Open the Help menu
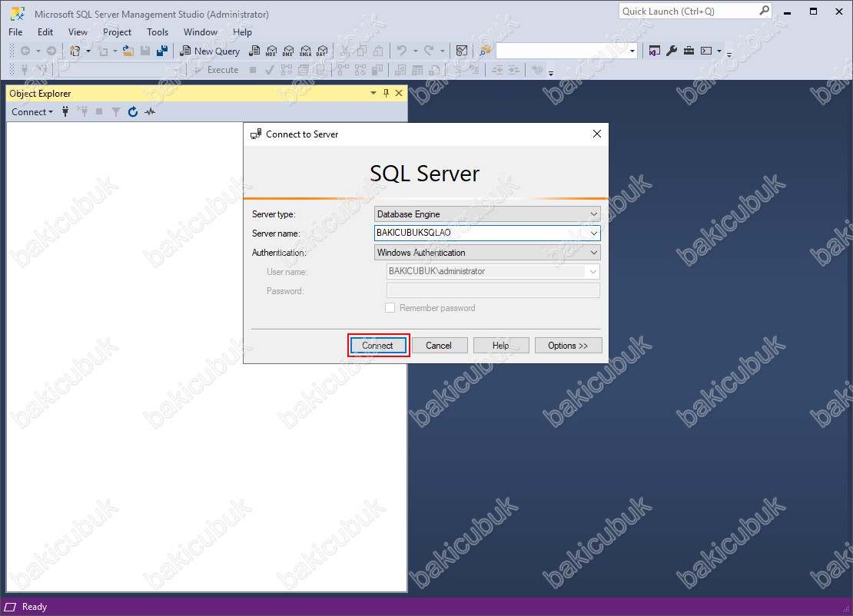Screen dimensions: 853x616 243,32
